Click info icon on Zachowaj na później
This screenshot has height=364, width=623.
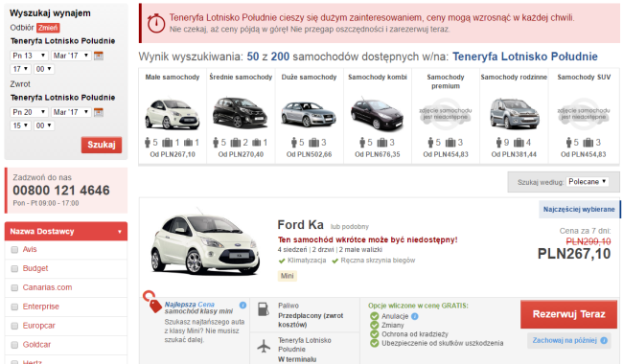(604, 341)
